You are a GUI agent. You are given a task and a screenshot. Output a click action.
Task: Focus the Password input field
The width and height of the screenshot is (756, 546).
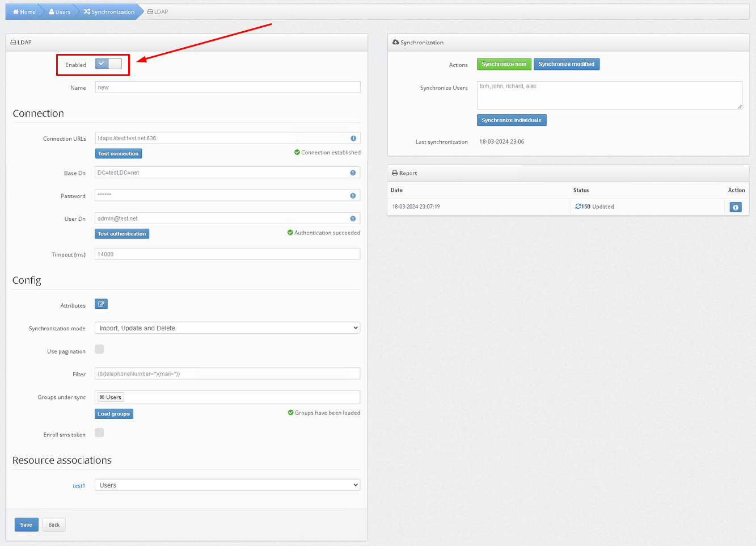[227, 195]
